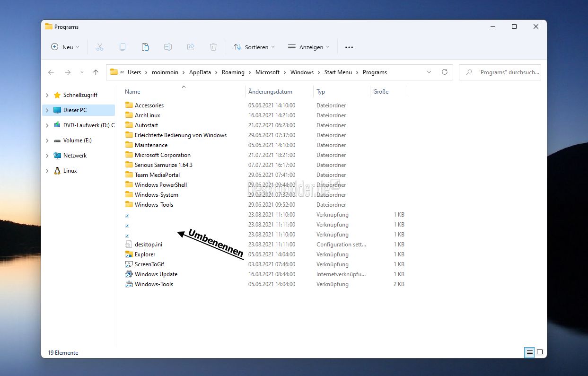Click Start Menu in address breadcrumb
Viewport: 588px width, 376px height.
point(338,72)
